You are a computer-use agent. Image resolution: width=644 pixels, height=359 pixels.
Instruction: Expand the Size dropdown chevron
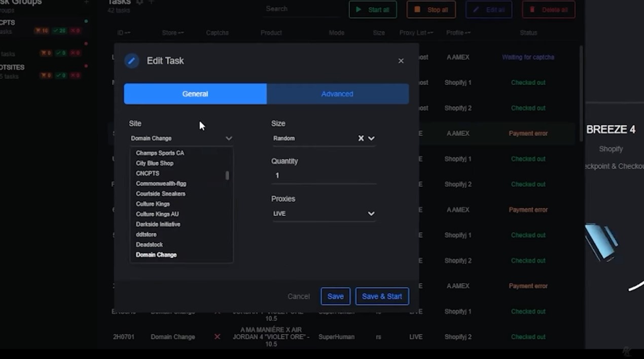(x=371, y=138)
